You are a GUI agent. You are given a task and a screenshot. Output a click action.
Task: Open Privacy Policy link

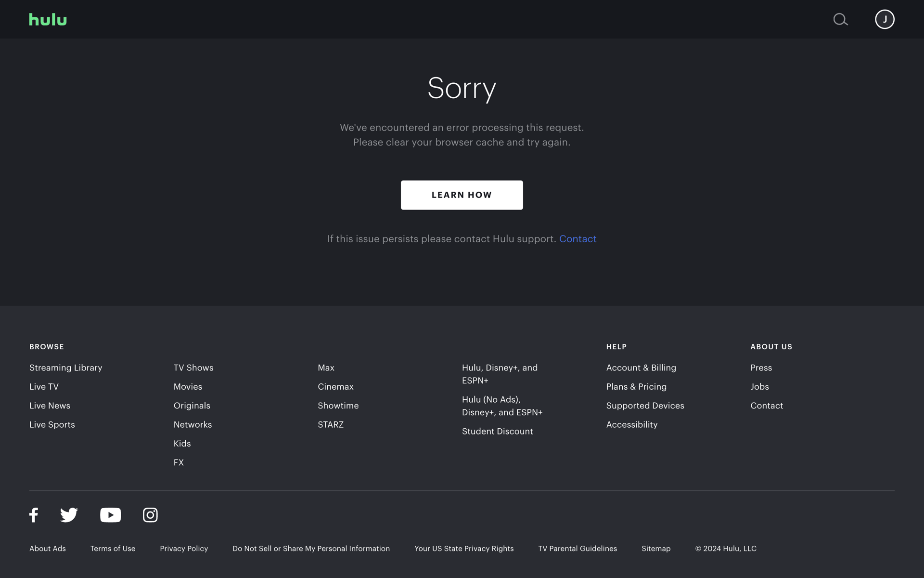[x=184, y=549]
